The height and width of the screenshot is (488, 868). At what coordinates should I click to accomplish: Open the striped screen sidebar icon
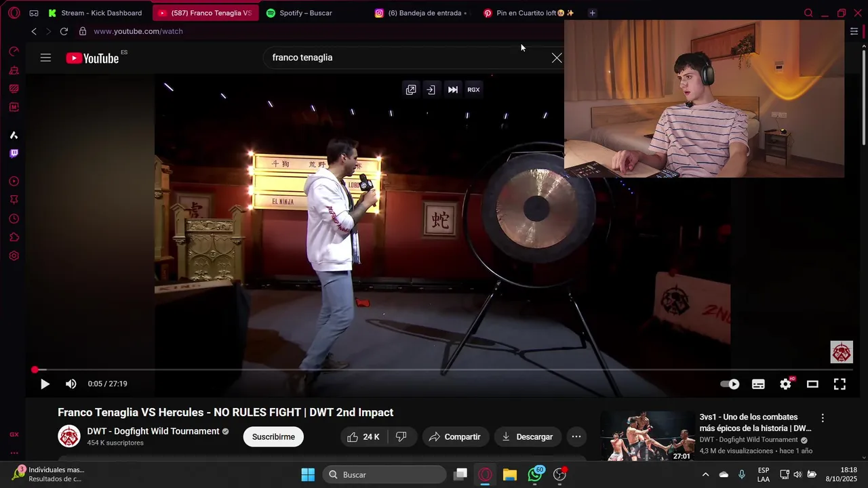click(14, 88)
